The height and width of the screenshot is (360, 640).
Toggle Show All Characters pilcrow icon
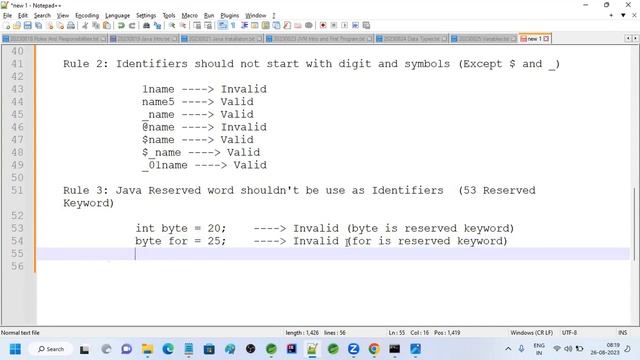233,25
